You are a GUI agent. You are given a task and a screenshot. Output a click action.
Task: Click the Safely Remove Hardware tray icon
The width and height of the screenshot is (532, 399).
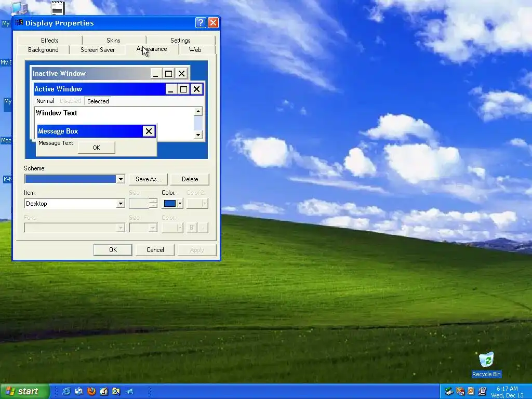(449, 391)
